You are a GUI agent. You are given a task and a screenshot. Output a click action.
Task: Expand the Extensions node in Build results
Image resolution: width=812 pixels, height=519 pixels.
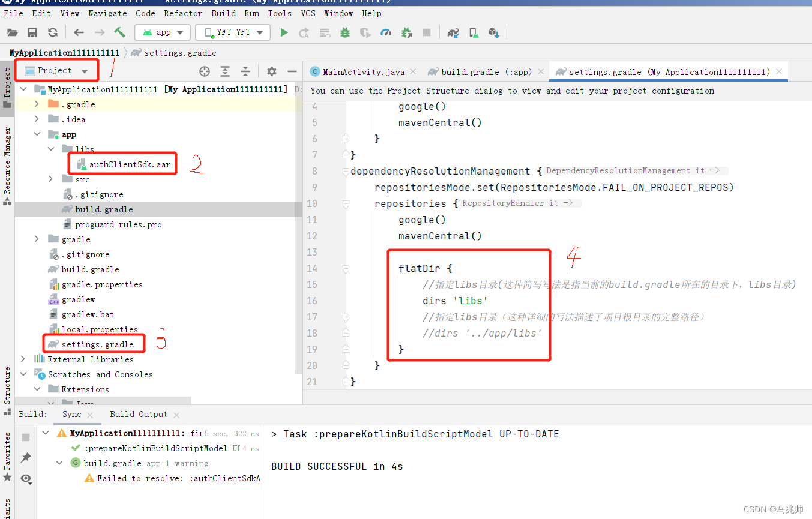37,389
